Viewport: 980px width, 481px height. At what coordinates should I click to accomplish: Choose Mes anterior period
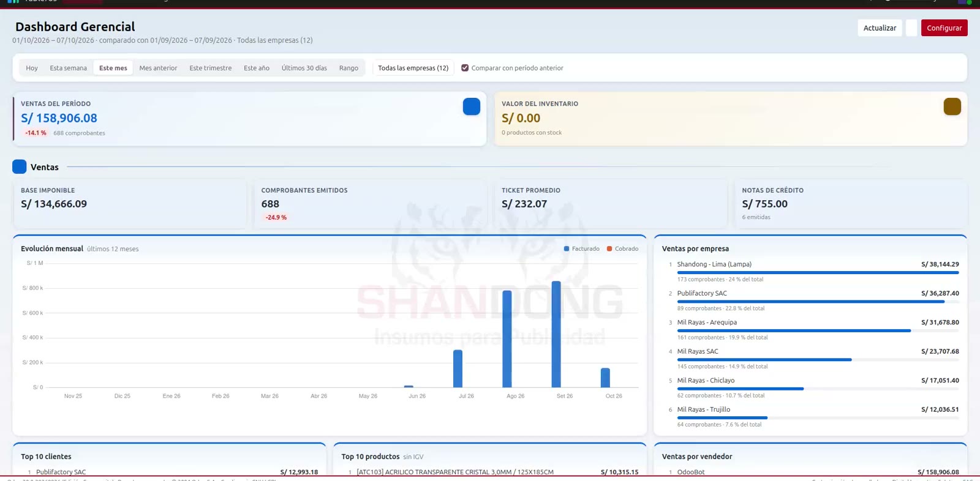click(x=158, y=68)
